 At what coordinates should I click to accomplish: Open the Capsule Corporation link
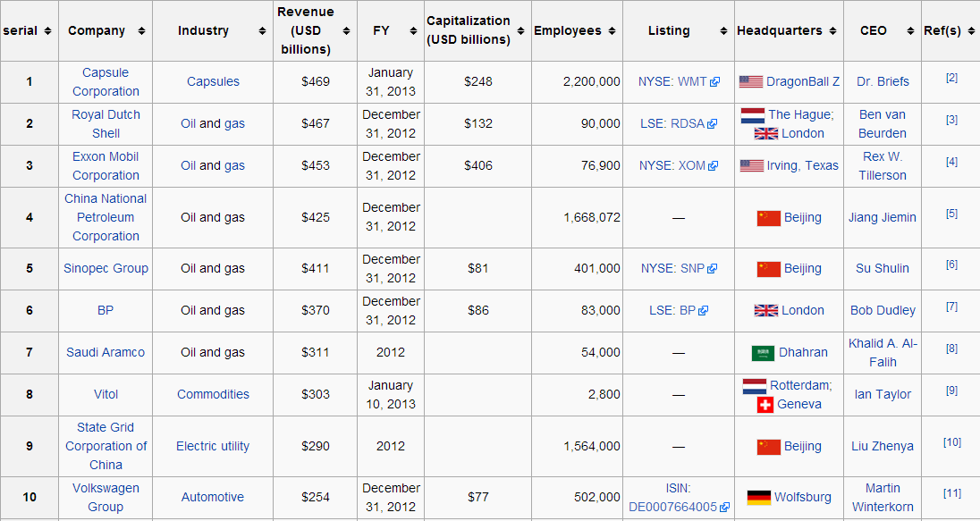106,81
